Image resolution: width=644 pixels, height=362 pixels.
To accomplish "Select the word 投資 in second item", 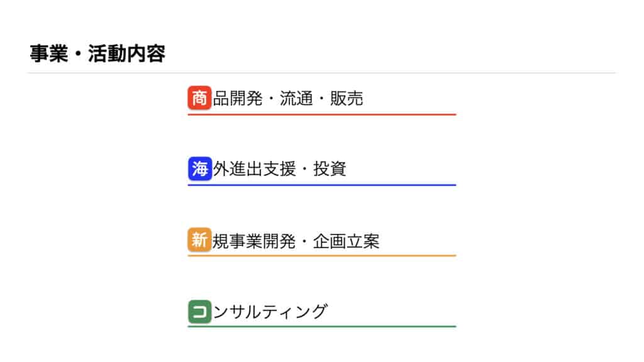I will pyautogui.click(x=330, y=168).
